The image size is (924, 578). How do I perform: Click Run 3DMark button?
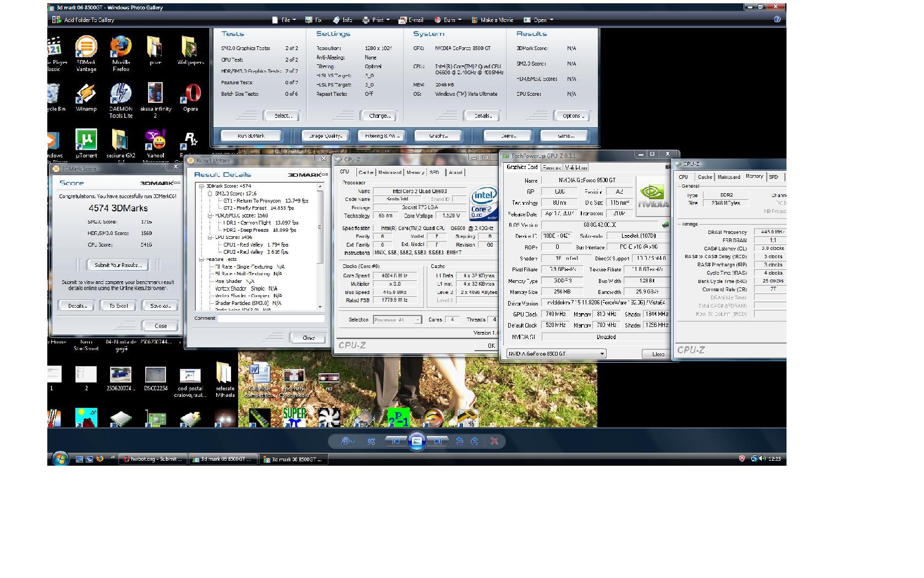pyautogui.click(x=251, y=136)
